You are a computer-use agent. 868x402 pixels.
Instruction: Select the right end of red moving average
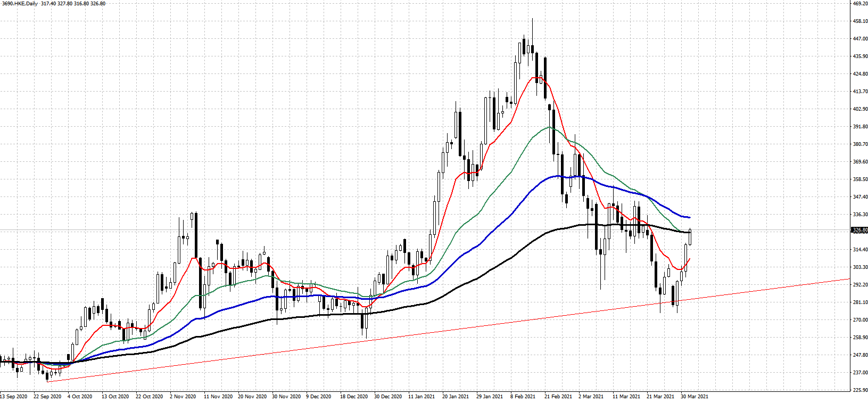click(690, 259)
